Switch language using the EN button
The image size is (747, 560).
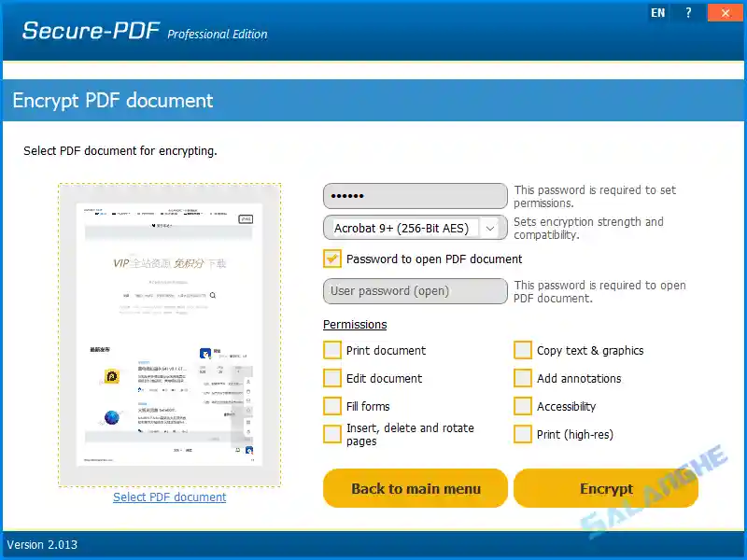(x=657, y=13)
